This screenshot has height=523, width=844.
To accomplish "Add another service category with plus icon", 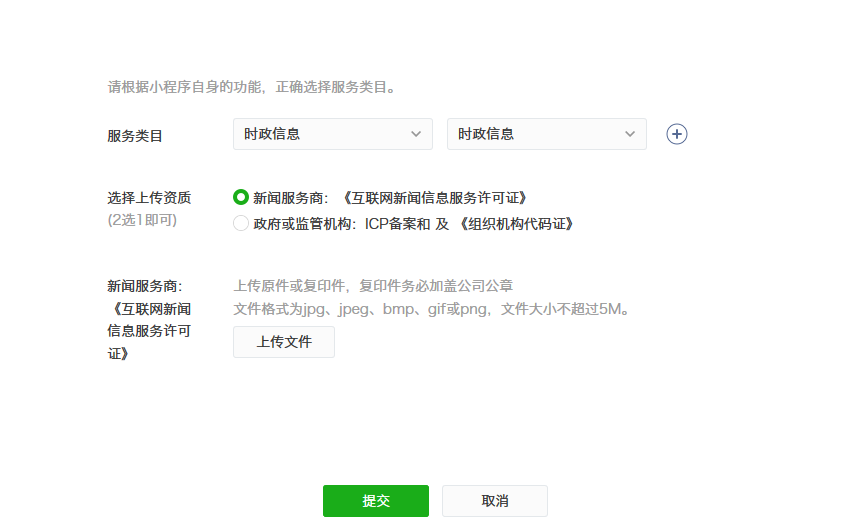I will click(x=677, y=134).
